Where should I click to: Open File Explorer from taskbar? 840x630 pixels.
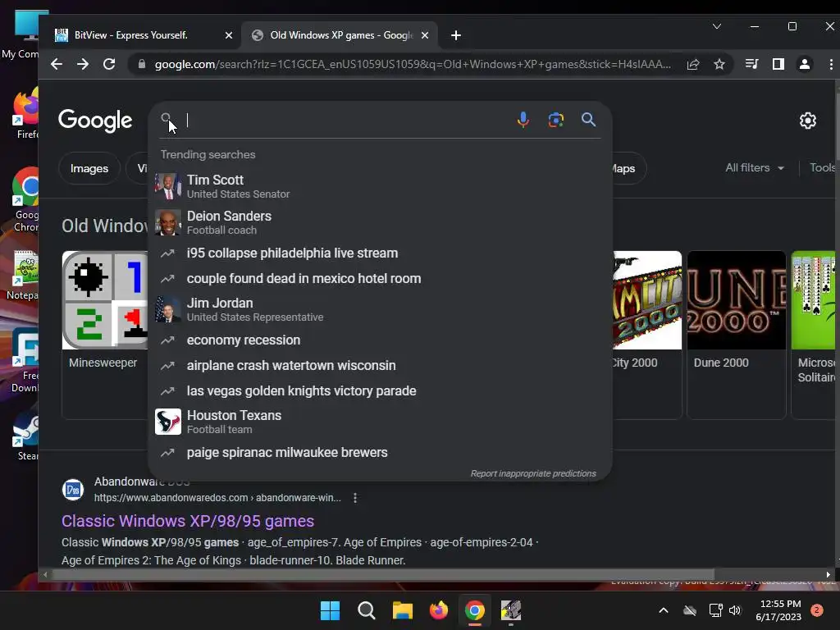[402, 610]
